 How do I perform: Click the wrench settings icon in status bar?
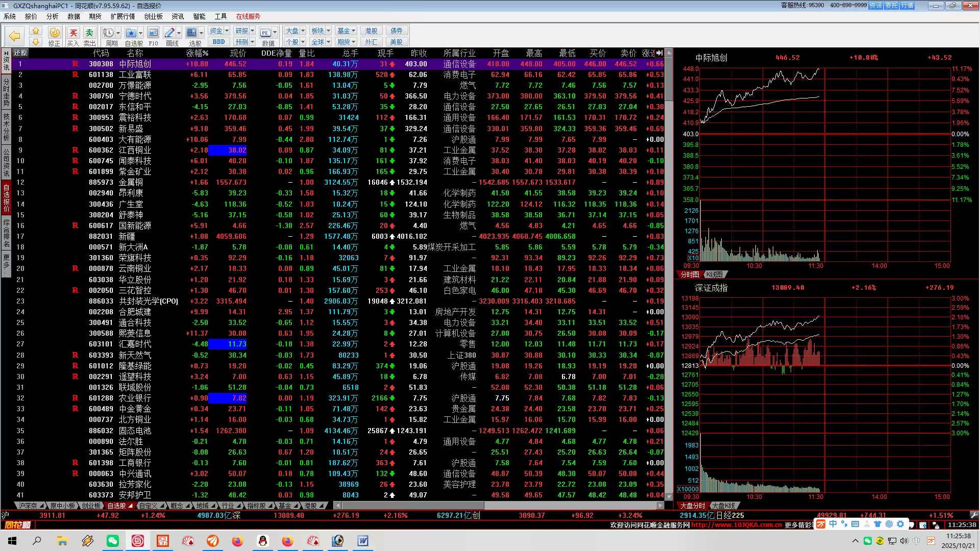click(974, 515)
